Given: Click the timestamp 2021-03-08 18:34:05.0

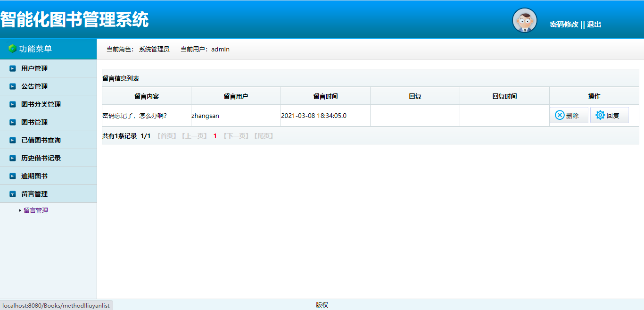Looking at the screenshot, I should click(x=314, y=116).
